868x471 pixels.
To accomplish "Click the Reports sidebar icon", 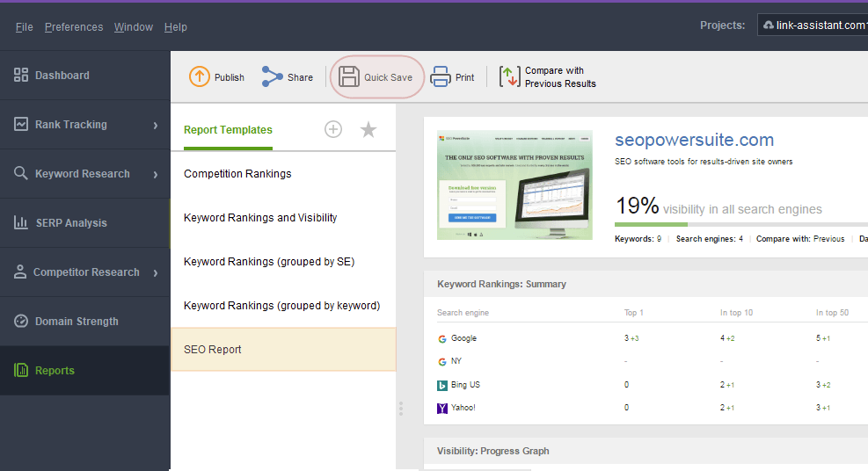I will pos(21,370).
